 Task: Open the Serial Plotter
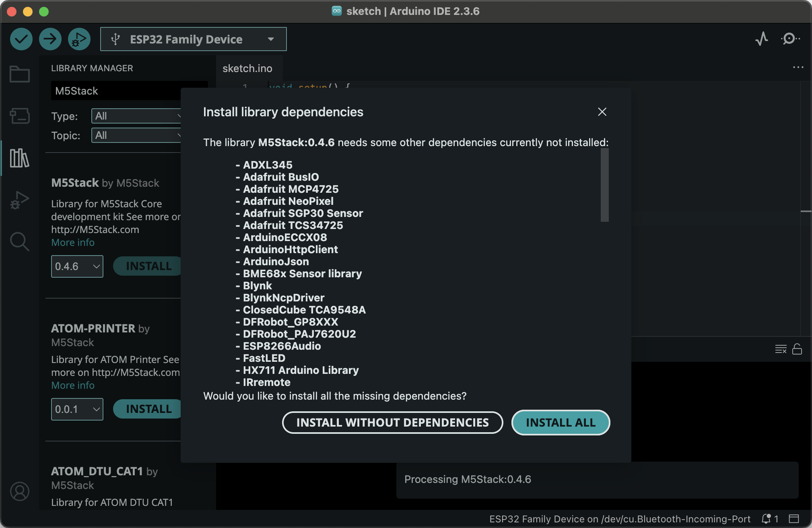coord(761,39)
